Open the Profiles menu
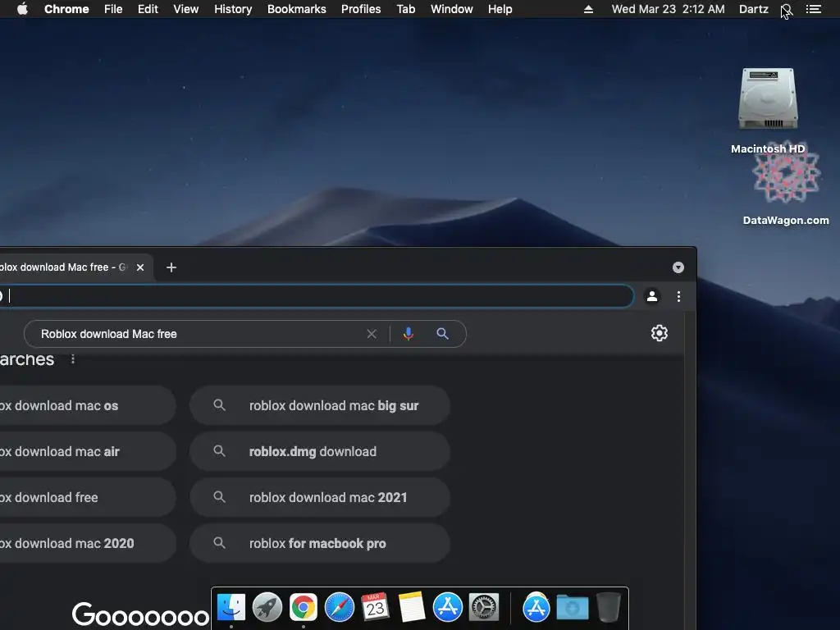This screenshot has width=840, height=630. click(x=361, y=9)
